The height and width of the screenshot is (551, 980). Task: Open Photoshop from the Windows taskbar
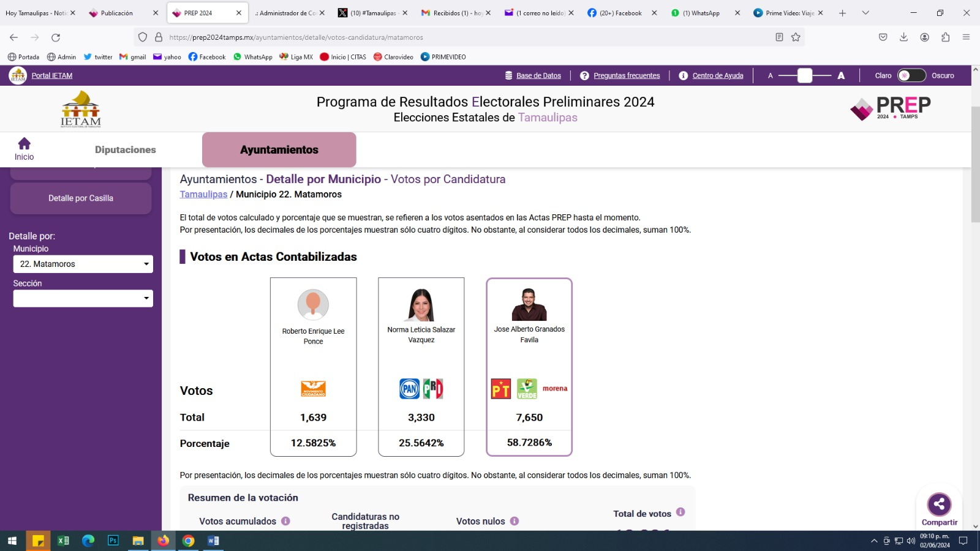tap(113, 541)
